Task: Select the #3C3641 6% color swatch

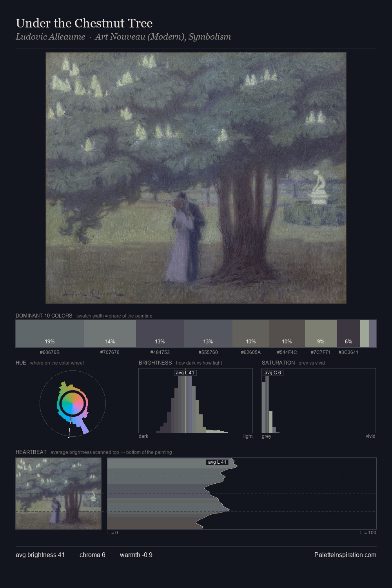Action: (x=348, y=334)
